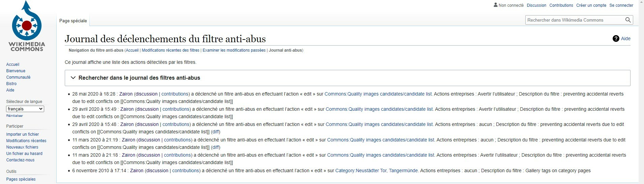Image resolution: width=644 pixels, height=184 pixels.
Task: Click the Wikimedia Commons logo
Action: 27,26
